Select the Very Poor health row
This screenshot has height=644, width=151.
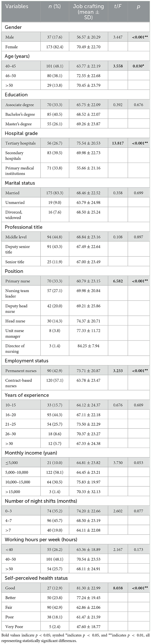click(14, 627)
